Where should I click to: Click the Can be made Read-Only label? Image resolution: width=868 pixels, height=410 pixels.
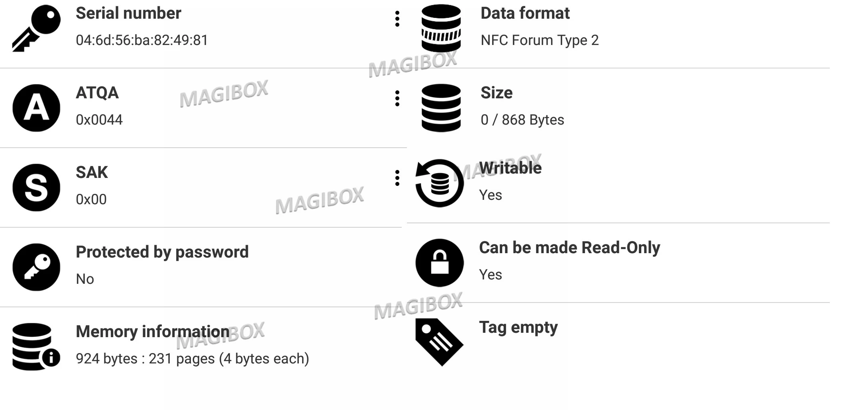(570, 248)
